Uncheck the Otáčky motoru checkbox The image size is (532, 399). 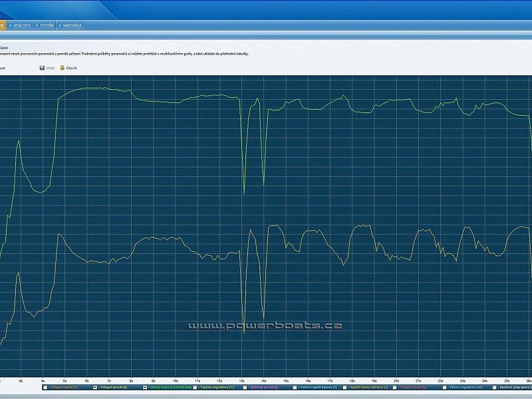coord(145,387)
